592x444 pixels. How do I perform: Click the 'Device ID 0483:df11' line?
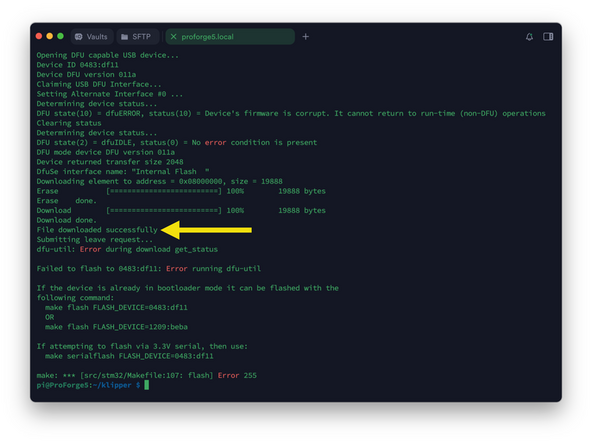[77, 65]
